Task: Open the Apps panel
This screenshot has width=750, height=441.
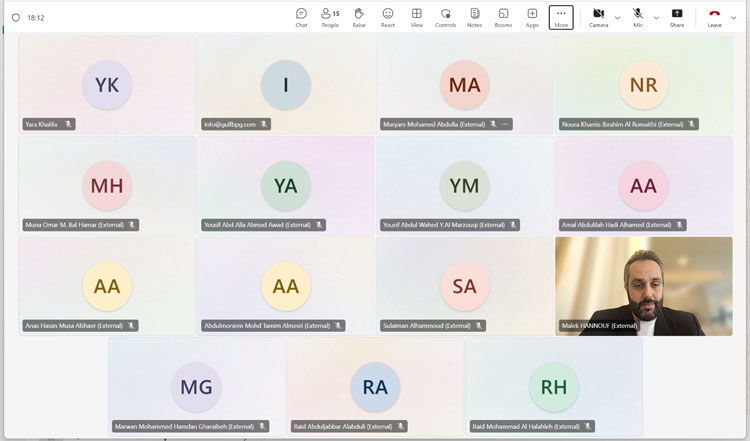Action: point(532,17)
